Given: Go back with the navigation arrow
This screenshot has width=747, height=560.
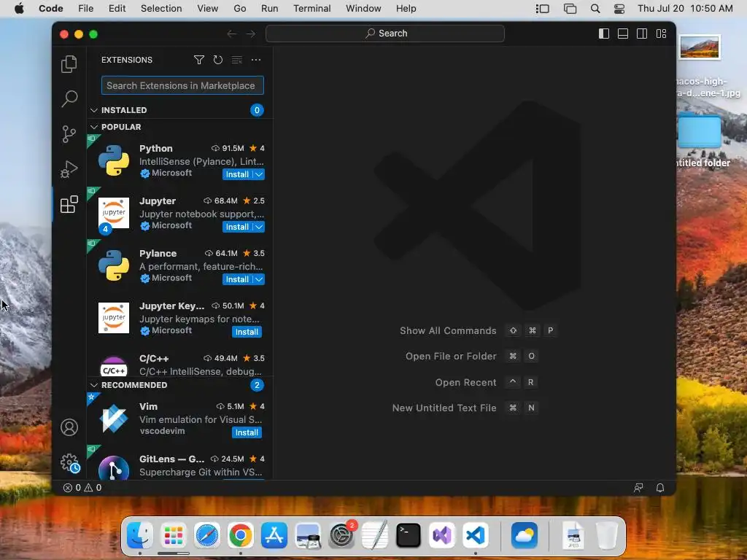Looking at the screenshot, I should pyautogui.click(x=231, y=34).
